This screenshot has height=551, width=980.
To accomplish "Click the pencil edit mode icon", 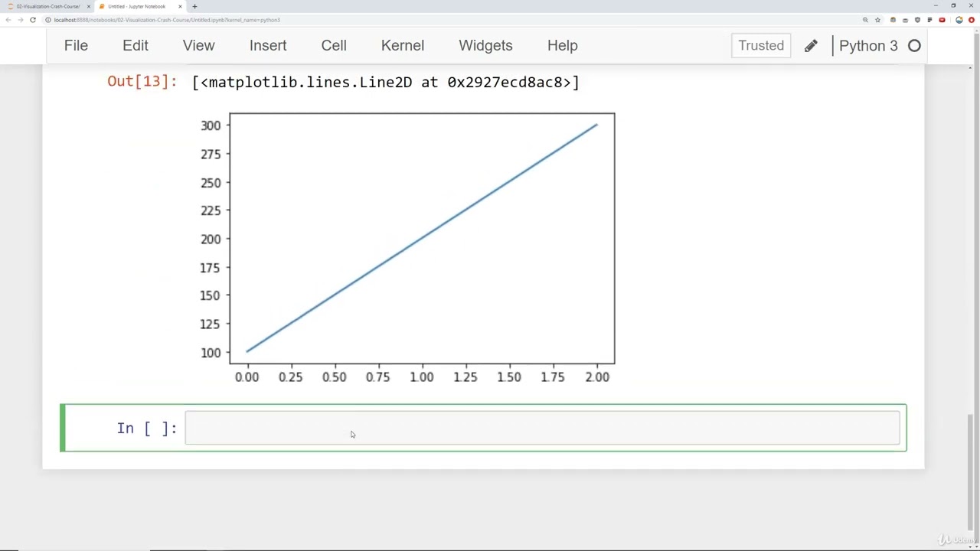I will click(811, 46).
